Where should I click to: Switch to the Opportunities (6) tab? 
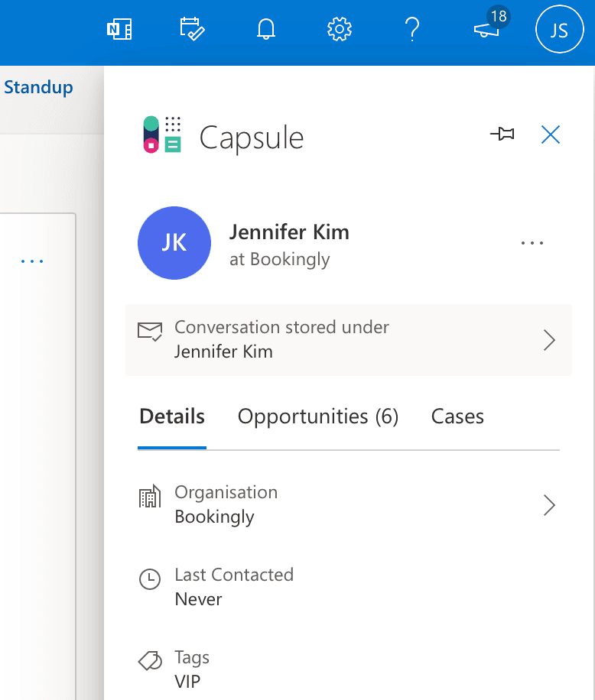tap(318, 416)
